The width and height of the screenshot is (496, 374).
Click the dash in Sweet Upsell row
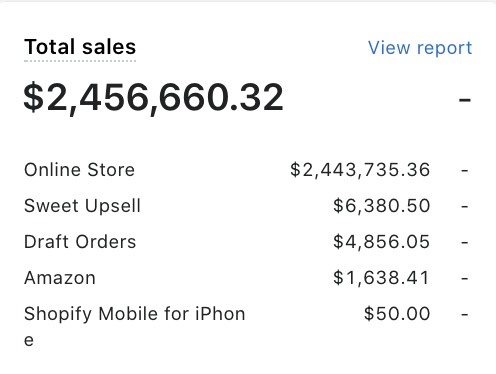tap(465, 207)
